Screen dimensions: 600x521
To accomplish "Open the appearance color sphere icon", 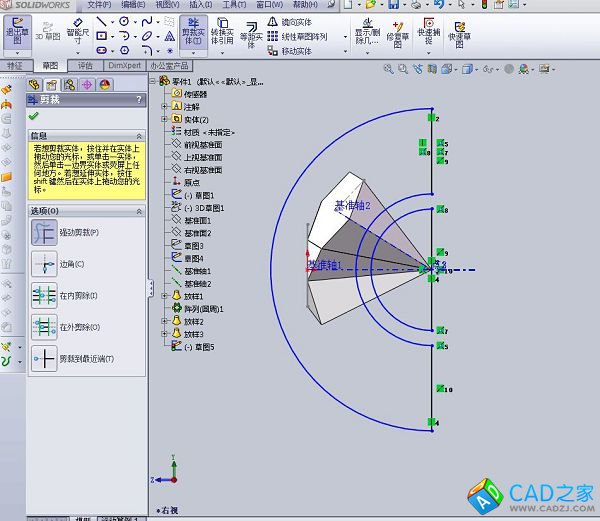I will pos(104,85).
